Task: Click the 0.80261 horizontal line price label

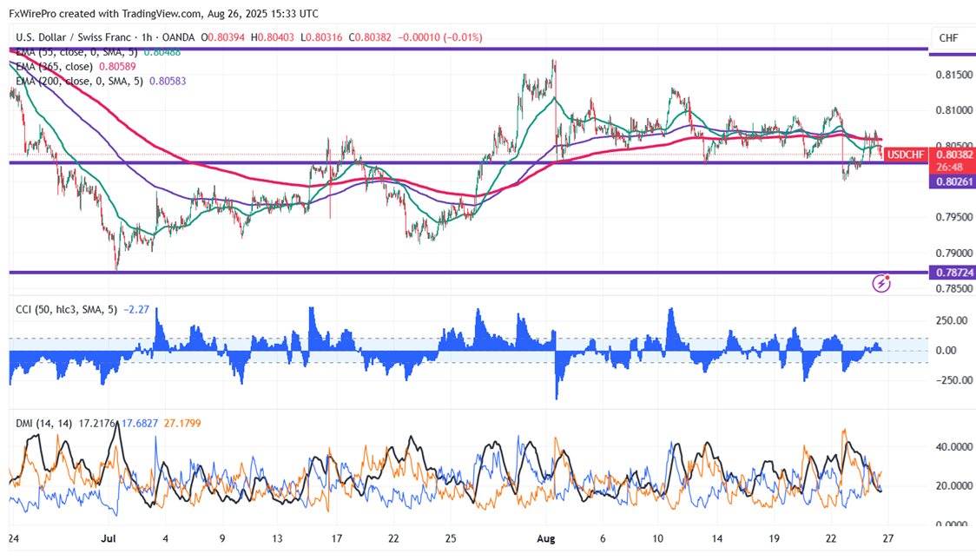Action: [x=953, y=181]
